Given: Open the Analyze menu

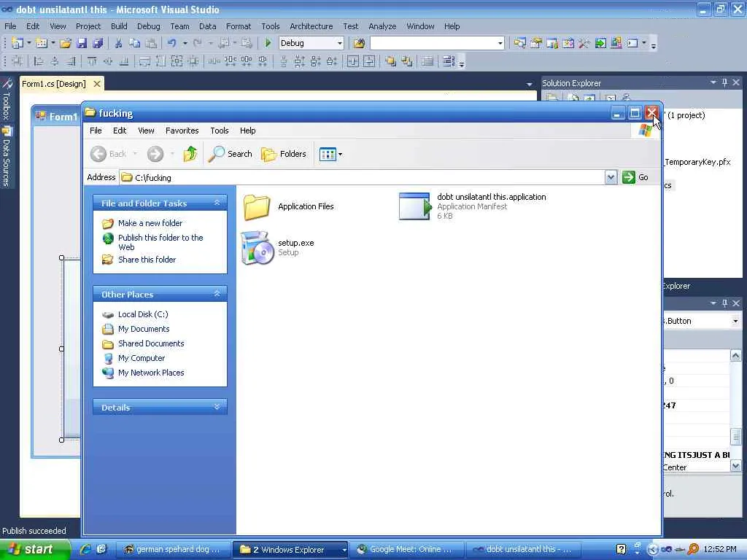Looking at the screenshot, I should point(382,26).
